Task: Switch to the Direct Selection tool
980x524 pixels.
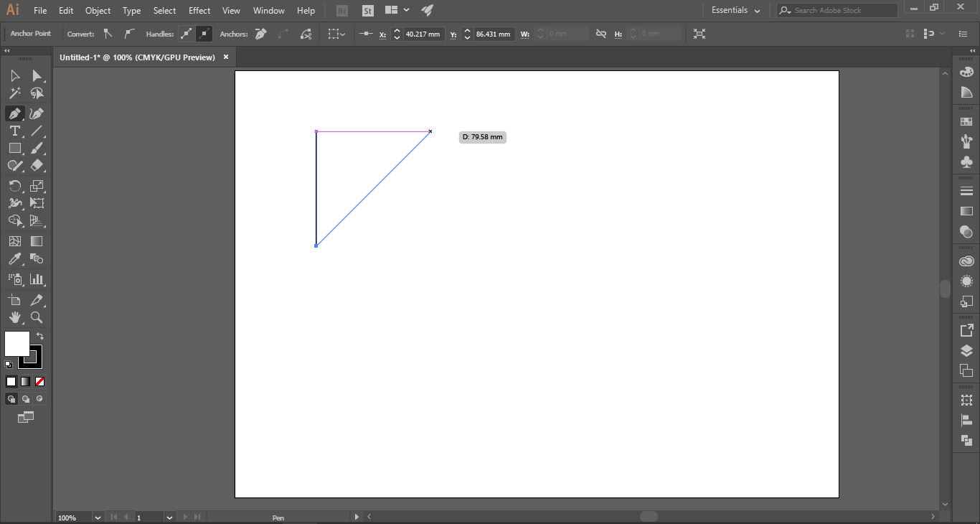Action: (37, 75)
